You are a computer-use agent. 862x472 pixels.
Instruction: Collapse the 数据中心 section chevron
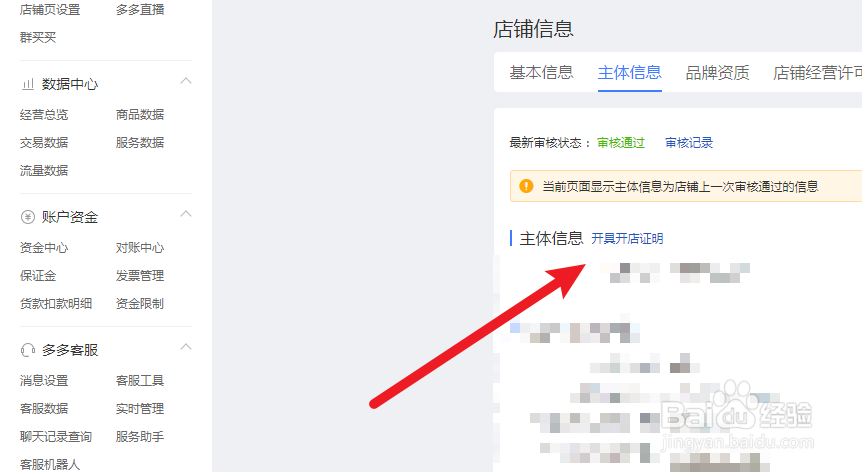(x=186, y=81)
